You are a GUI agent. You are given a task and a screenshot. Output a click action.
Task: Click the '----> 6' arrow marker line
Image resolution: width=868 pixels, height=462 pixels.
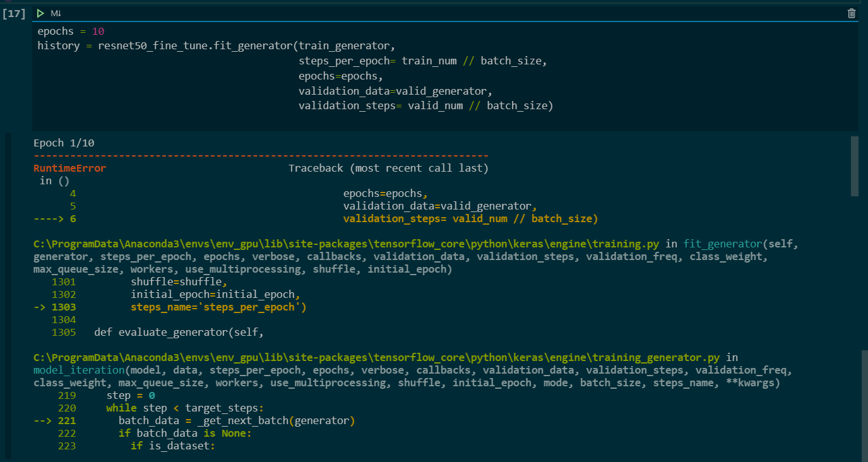point(54,219)
